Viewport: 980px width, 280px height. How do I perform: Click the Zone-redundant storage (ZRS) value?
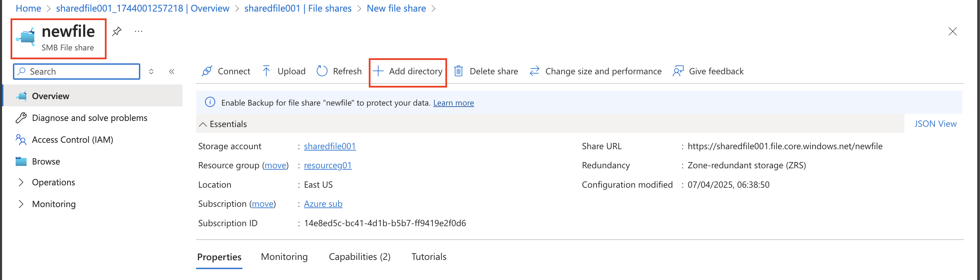coord(747,165)
